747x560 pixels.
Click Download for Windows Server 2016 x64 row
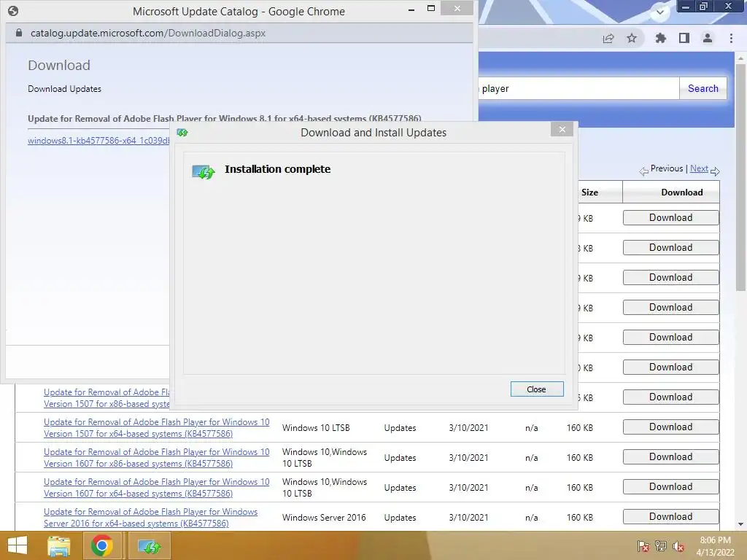[671, 517]
